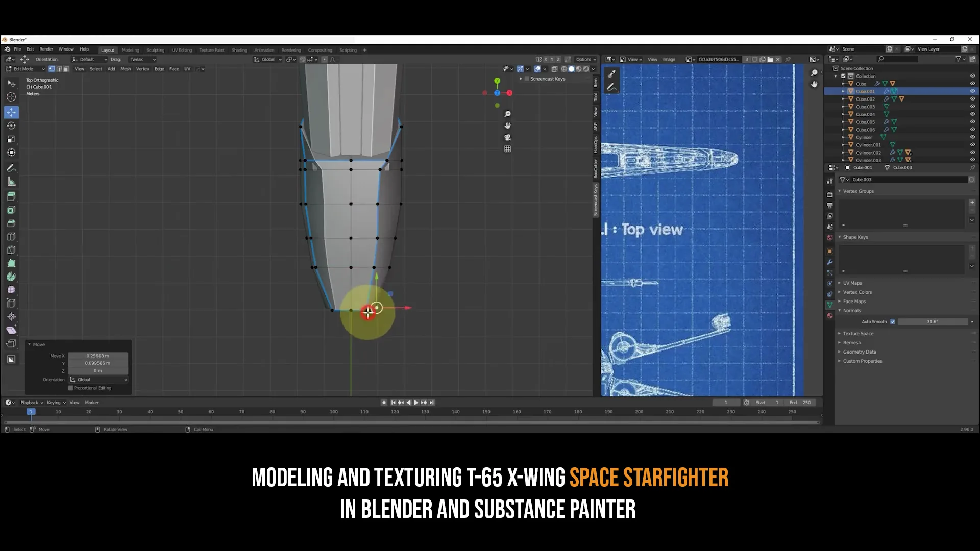Activate the Move tool
Screen dimensions: 980x551
pos(11,112)
